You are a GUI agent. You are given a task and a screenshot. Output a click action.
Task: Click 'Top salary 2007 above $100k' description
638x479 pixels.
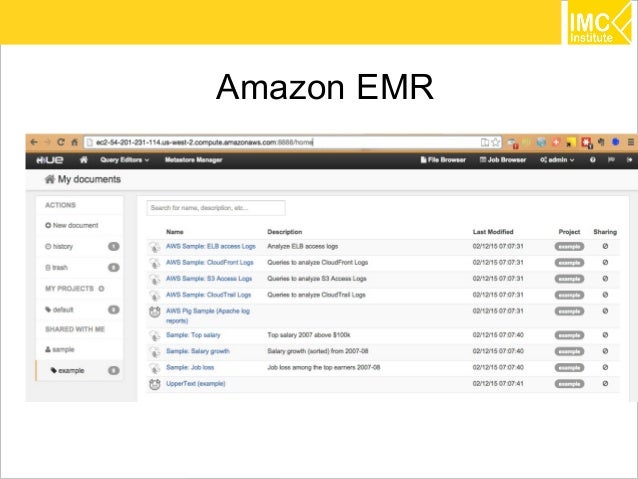(309, 335)
